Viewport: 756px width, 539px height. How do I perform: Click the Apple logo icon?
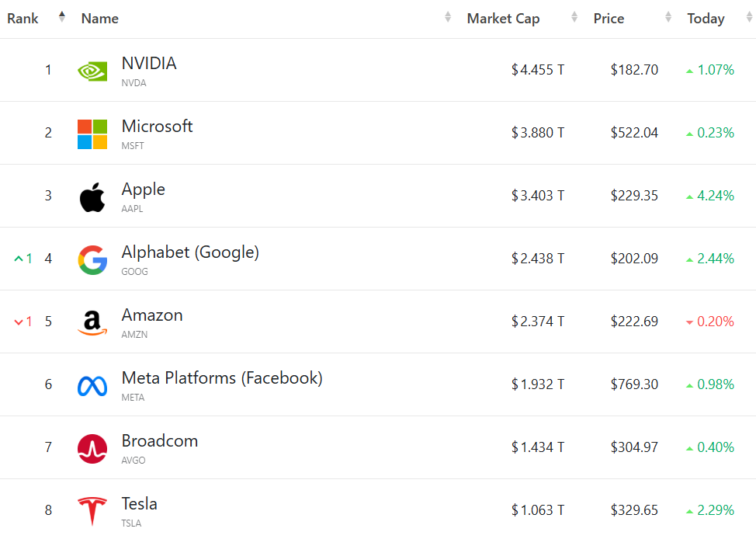92,197
